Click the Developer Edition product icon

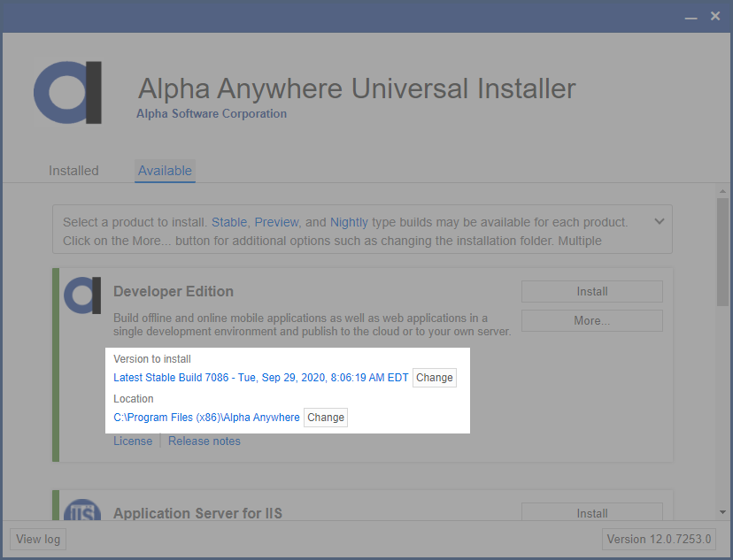coord(82,295)
